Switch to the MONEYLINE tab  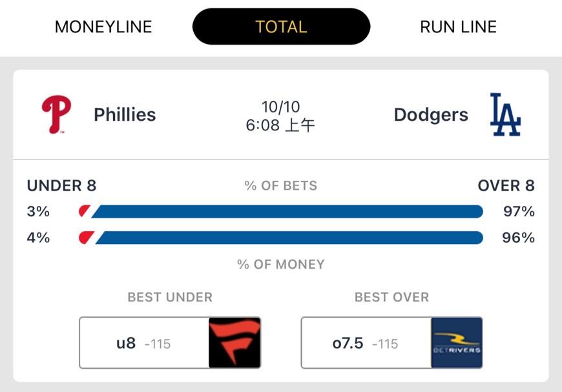103,26
